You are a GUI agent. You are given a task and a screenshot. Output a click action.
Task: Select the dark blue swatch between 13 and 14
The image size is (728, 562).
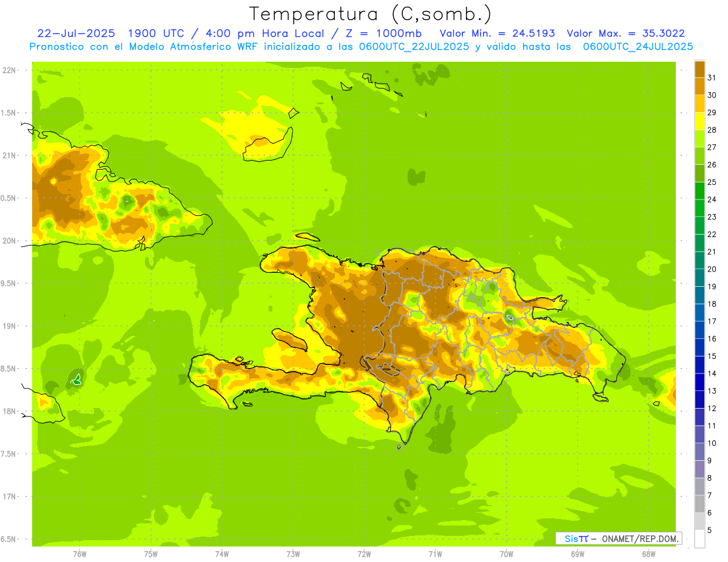[x=699, y=382]
